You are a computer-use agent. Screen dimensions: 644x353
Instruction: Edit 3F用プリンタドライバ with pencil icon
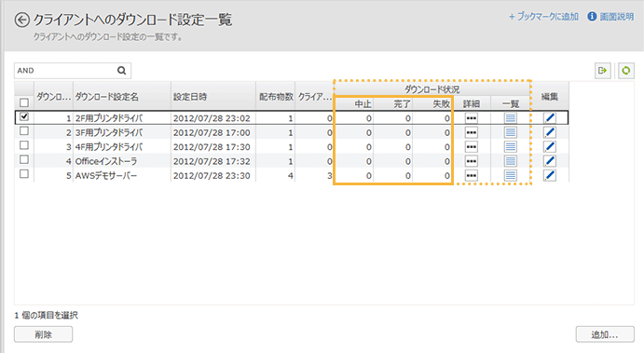(550, 132)
